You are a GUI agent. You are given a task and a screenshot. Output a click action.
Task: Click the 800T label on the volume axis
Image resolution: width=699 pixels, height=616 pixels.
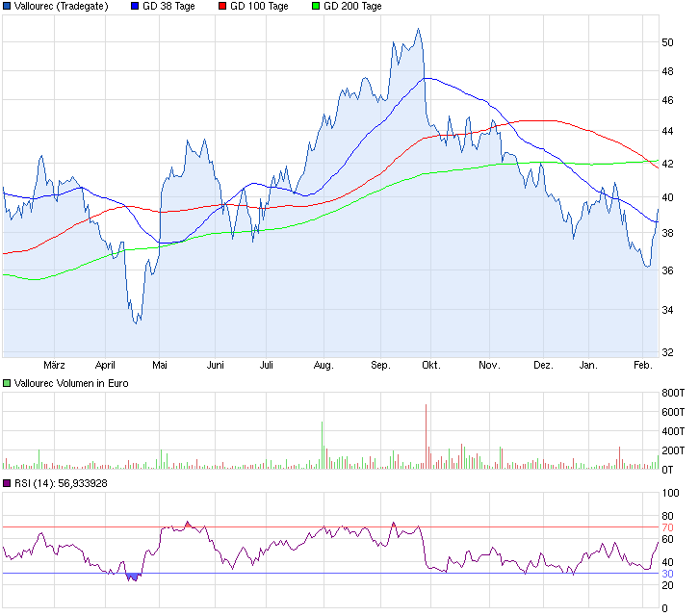point(672,393)
